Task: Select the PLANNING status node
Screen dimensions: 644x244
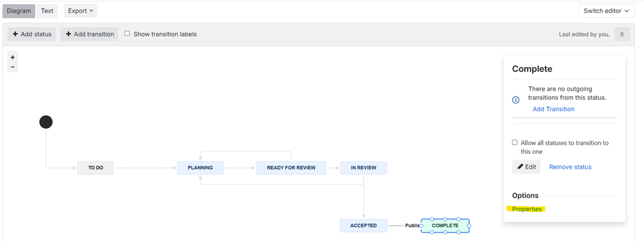Action: tap(200, 168)
